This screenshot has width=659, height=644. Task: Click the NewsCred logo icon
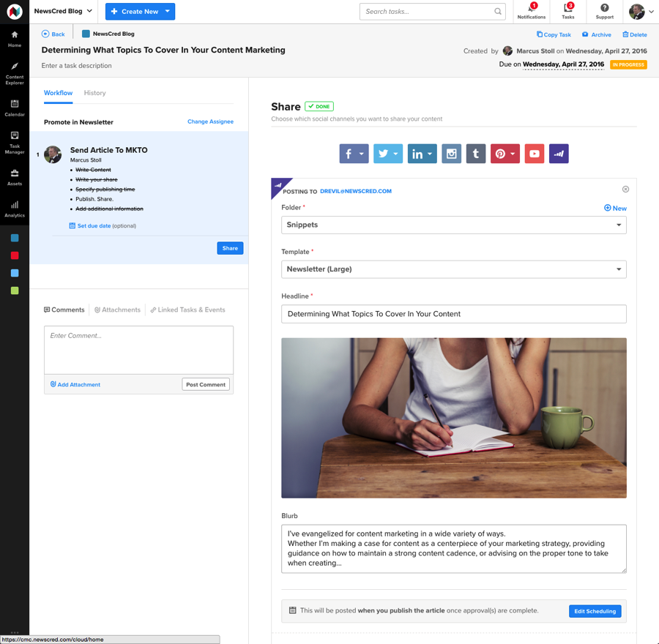(x=15, y=11)
